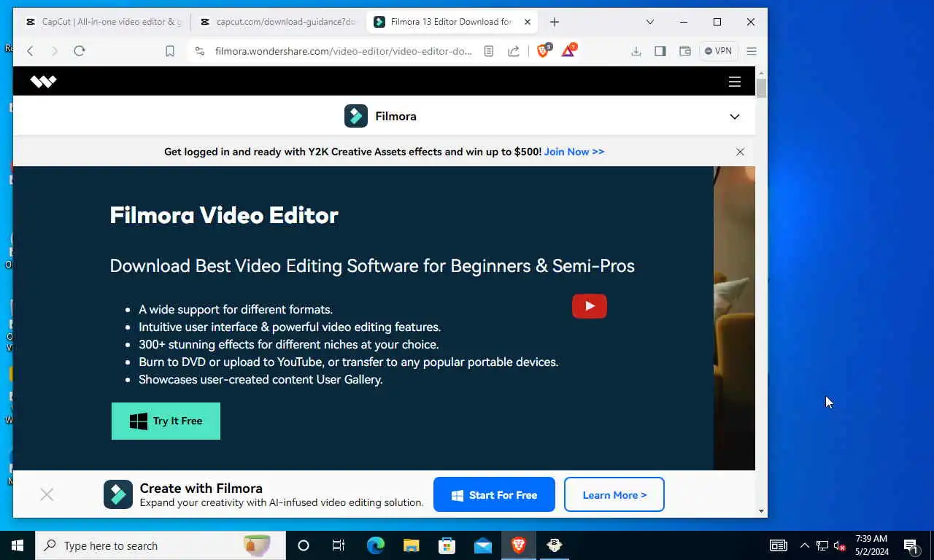Follow the Join Now >> link

coord(574,152)
